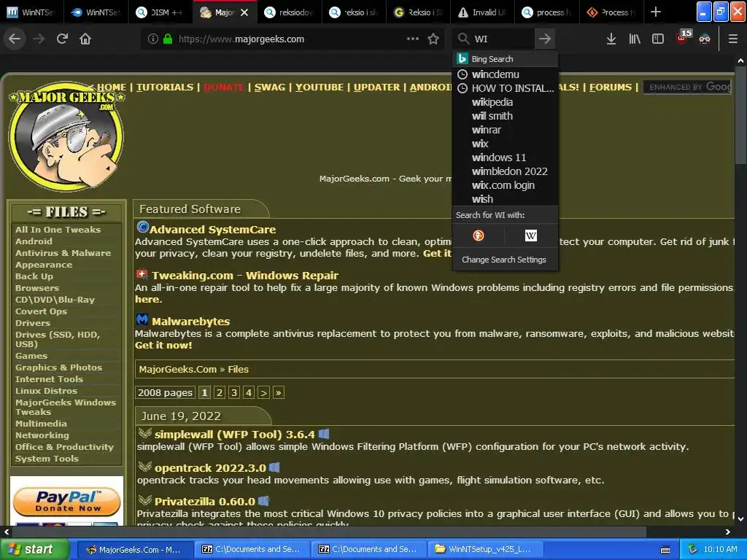Open the Library bookshelf icon
Viewport: 747px width, 560px height.
pos(635,39)
